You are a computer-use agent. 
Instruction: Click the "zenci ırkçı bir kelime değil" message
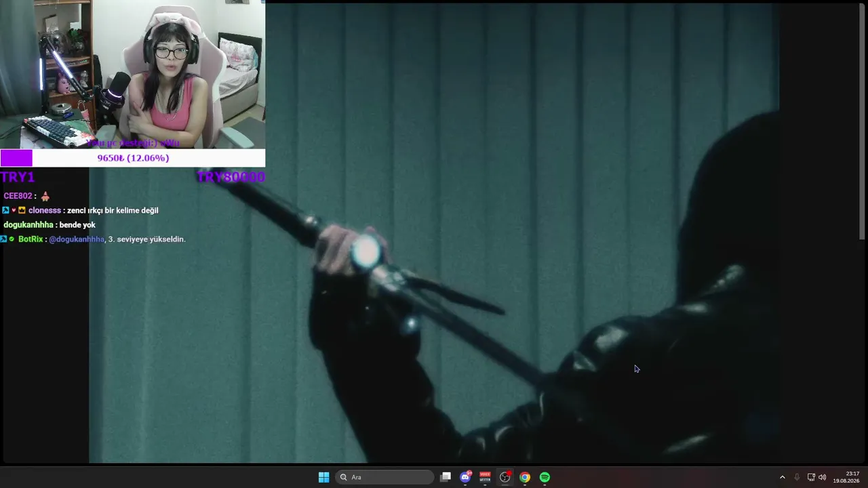113,210
